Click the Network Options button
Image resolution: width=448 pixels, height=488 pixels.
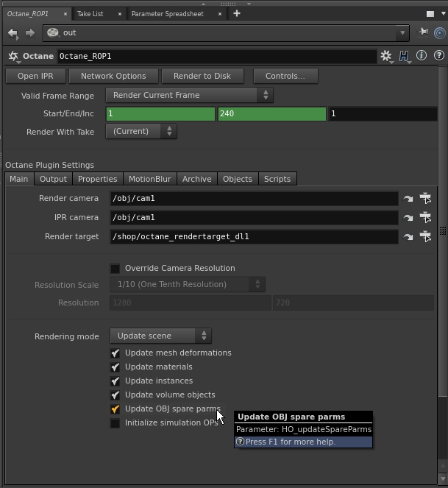[113, 77]
